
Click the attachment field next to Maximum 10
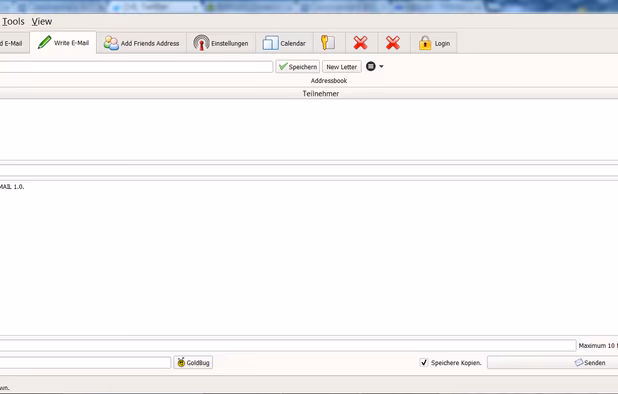coord(288,346)
